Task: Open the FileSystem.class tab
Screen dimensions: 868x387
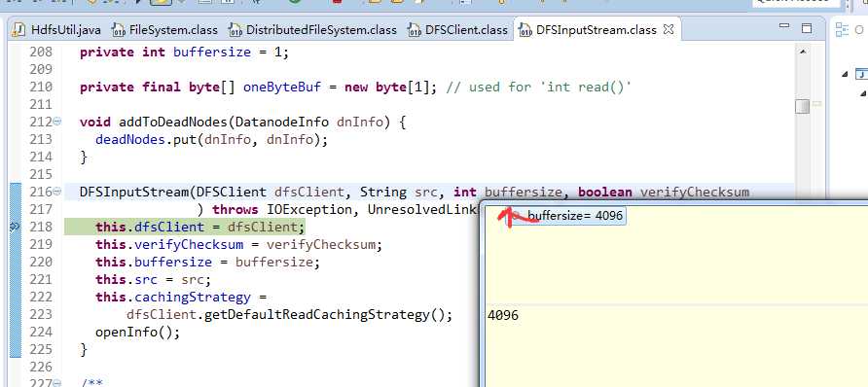Action: pyautogui.click(x=164, y=30)
